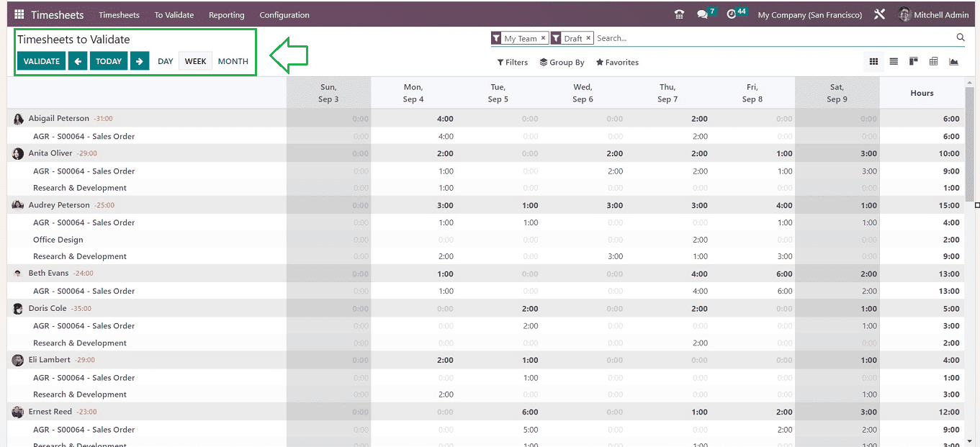Click the search magnifier icon
The width and height of the screenshot is (980, 447).
point(961,37)
